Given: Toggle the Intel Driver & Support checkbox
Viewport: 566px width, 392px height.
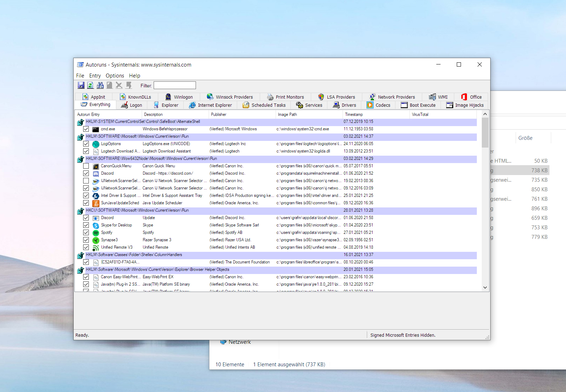Looking at the screenshot, I should (x=86, y=195).
